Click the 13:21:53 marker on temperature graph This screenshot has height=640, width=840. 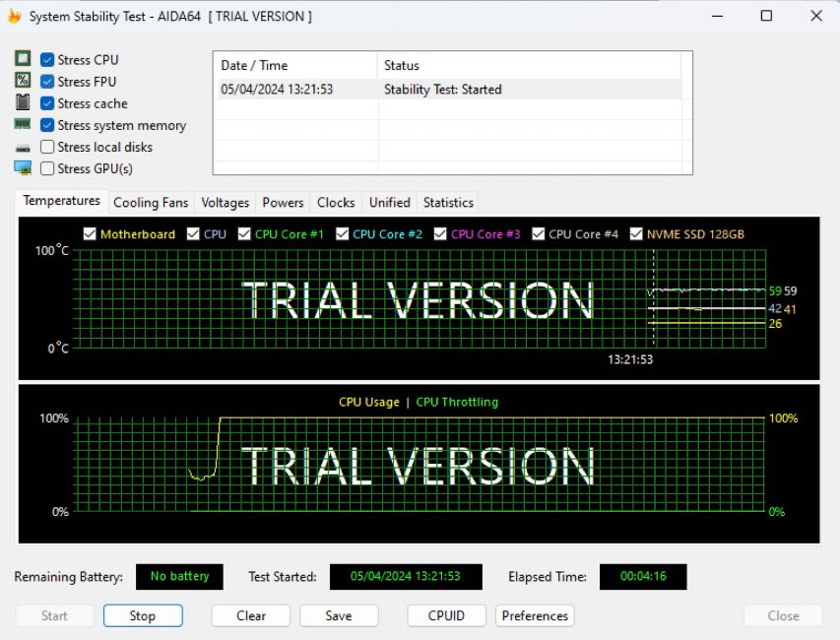tap(630, 359)
